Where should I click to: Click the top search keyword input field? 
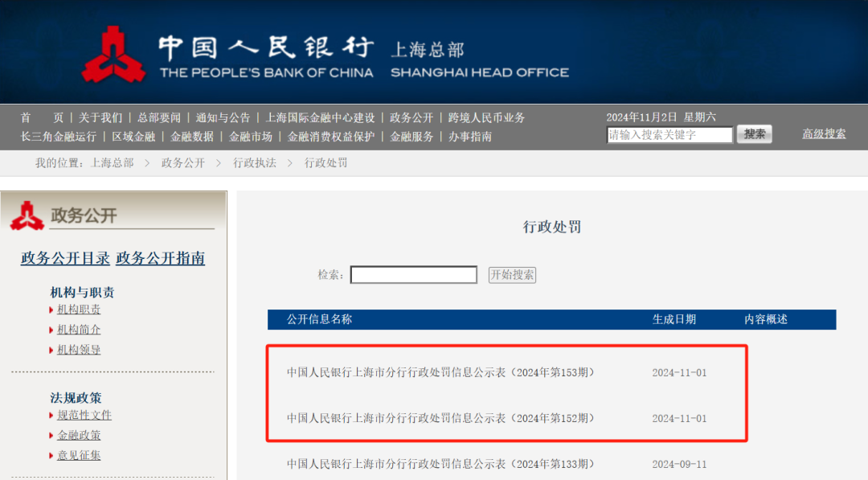669,134
